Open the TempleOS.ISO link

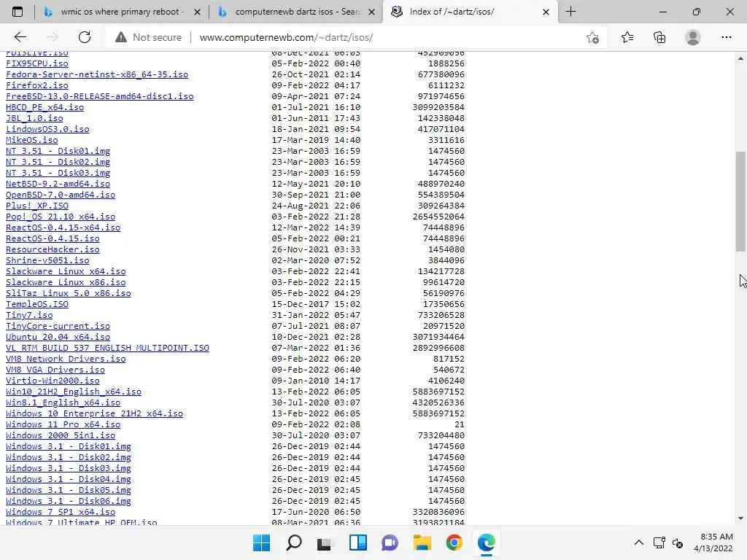(x=36, y=304)
